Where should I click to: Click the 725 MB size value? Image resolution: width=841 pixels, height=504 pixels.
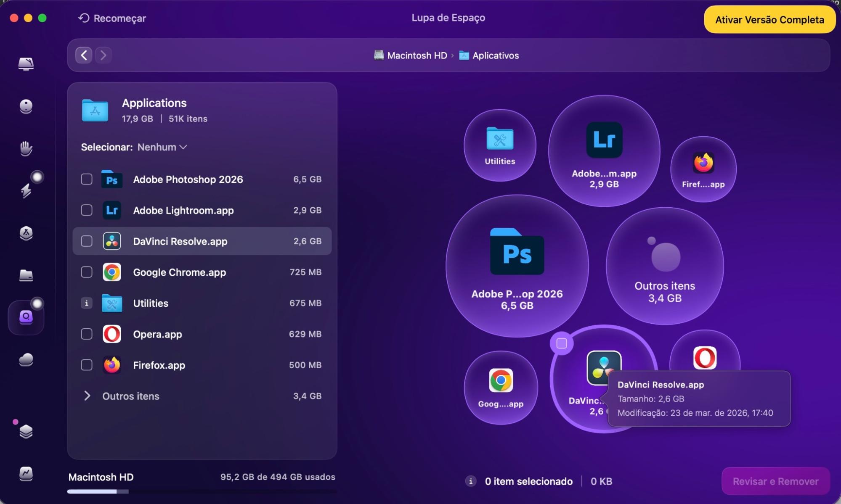[x=305, y=272]
